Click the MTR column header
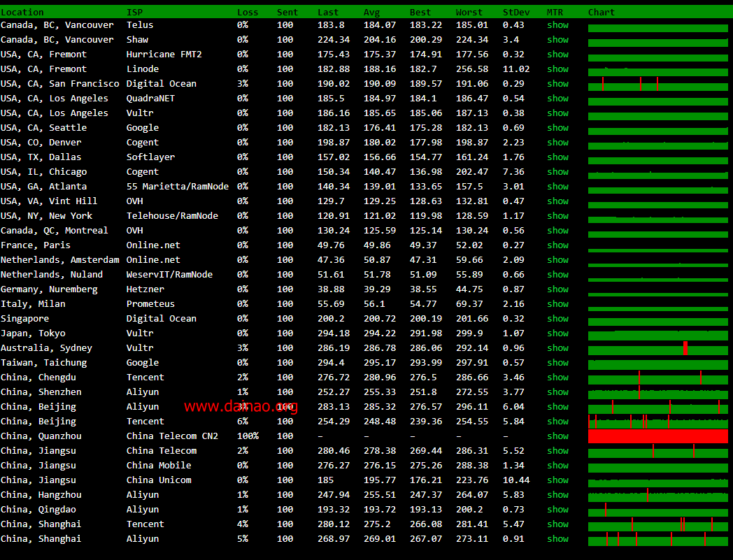 [x=555, y=12]
